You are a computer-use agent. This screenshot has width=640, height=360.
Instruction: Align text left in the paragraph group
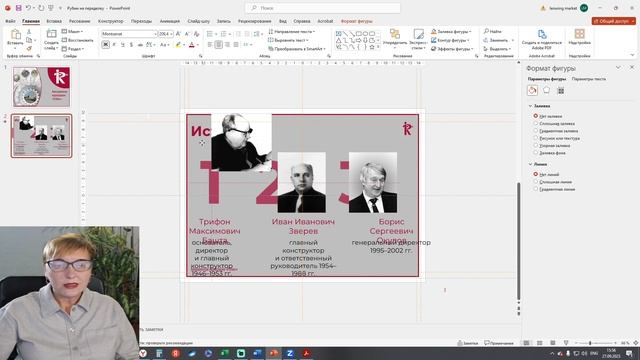210,44
